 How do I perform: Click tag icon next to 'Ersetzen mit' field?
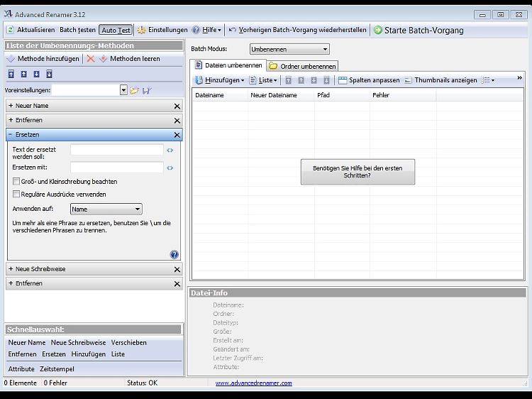point(170,168)
